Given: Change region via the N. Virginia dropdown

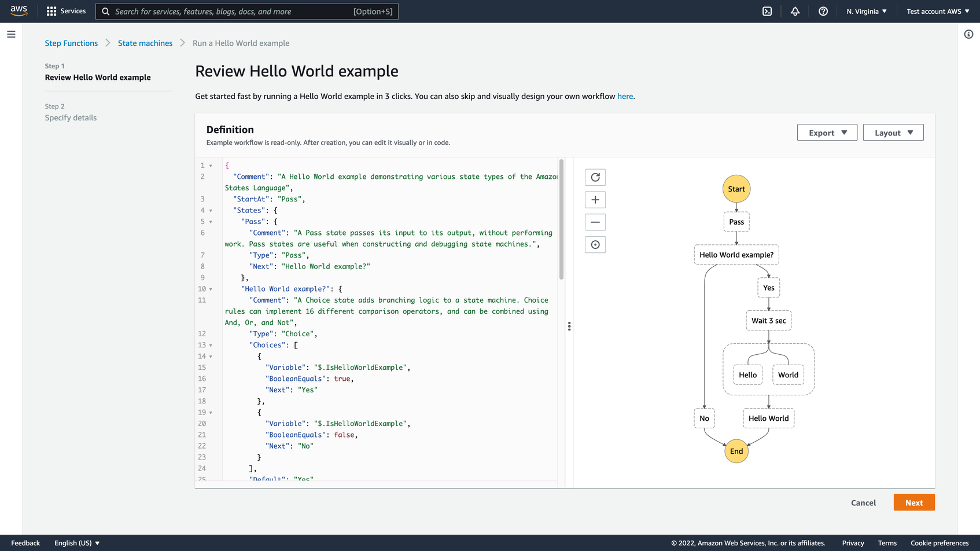Looking at the screenshot, I should coord(866,11).
